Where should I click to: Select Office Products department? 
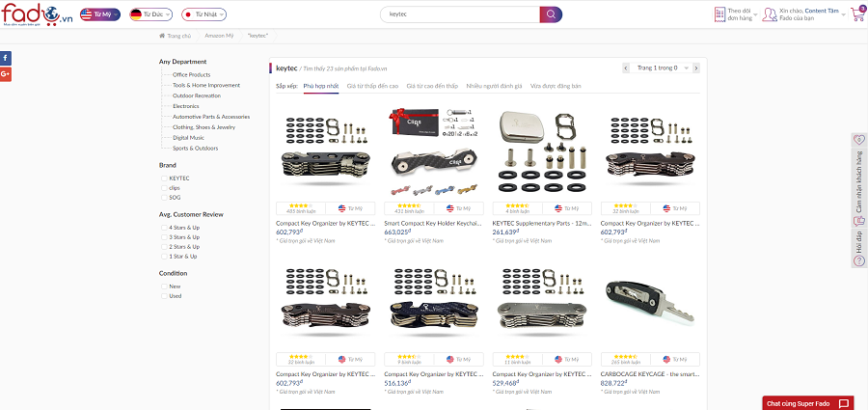191,75
